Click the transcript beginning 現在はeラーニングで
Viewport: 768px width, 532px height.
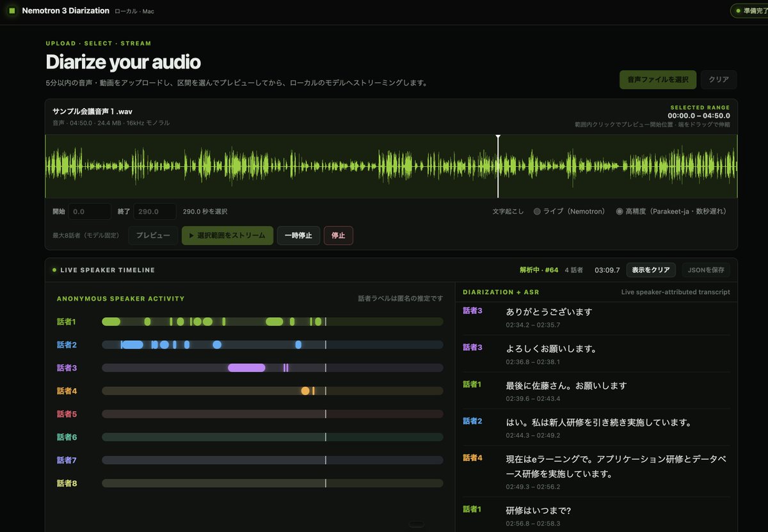click(616, 467)
